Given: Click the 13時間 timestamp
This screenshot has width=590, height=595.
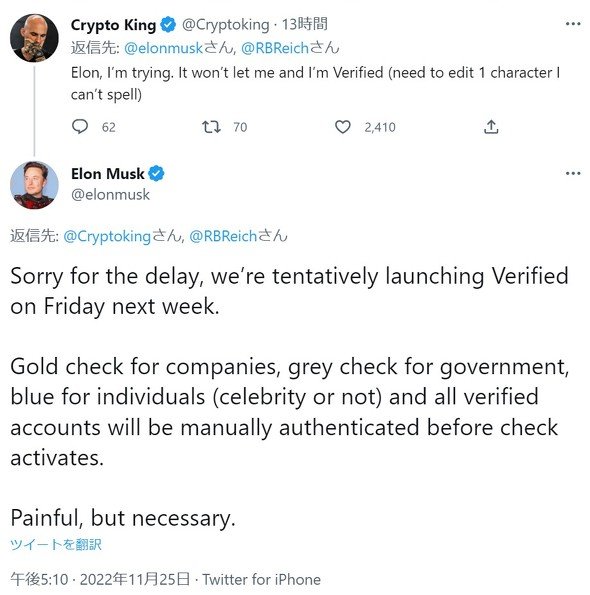Looking at the screenshot, I should (x=304, y=24).
